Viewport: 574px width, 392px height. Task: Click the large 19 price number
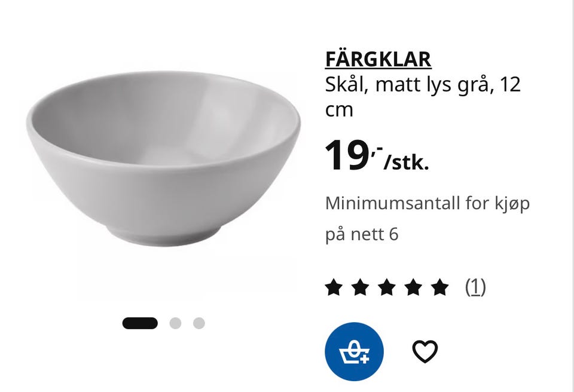(x=346, y=155)
